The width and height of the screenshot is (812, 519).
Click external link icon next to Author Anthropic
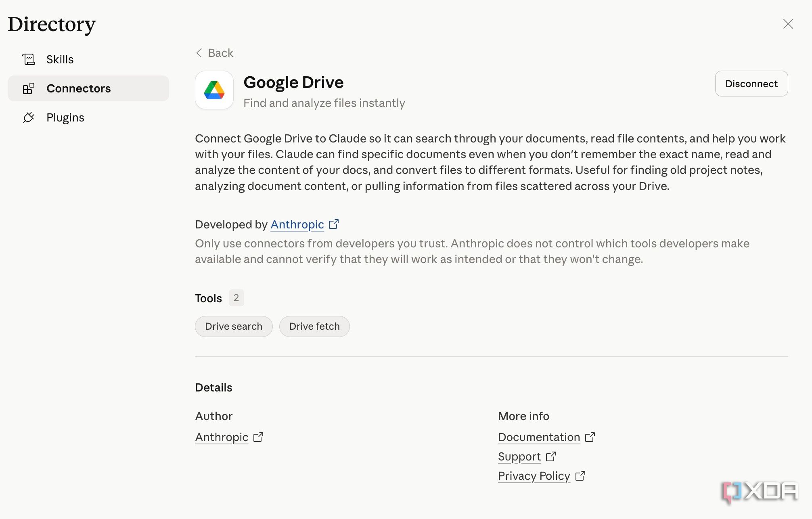coord(258,437)
